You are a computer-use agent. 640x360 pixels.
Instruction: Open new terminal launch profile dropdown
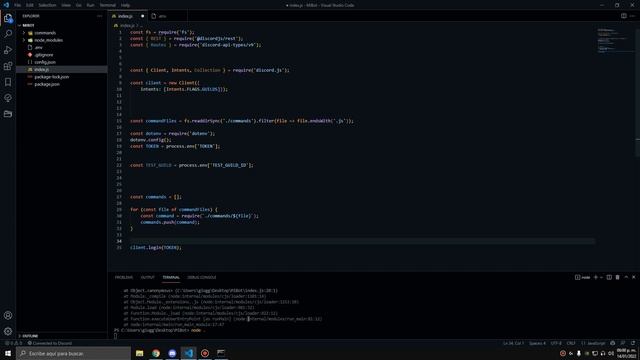pyautogui.click(x=602, y=277)
